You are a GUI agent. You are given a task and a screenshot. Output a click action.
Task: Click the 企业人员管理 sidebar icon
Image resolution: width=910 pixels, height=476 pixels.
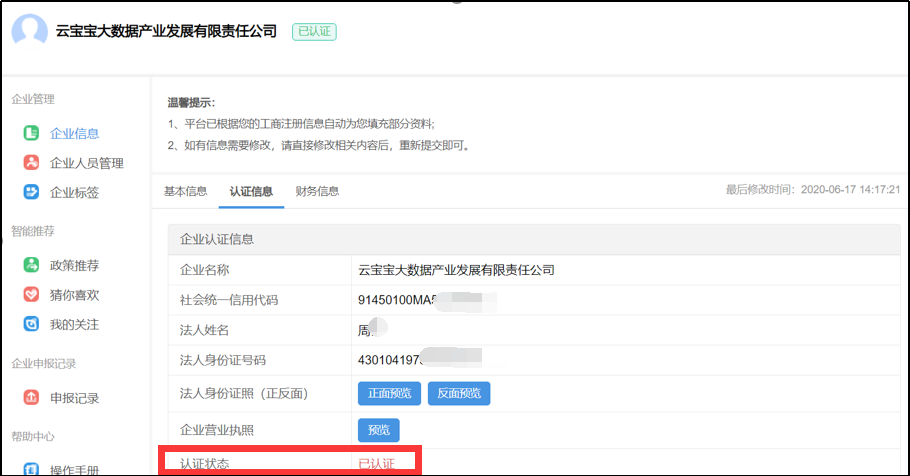(x=32, y=163)
